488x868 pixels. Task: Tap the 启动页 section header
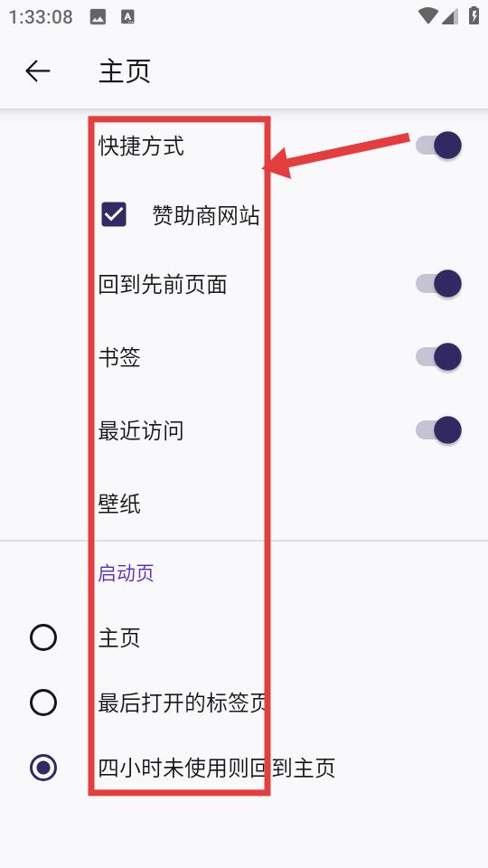(126, 573)
